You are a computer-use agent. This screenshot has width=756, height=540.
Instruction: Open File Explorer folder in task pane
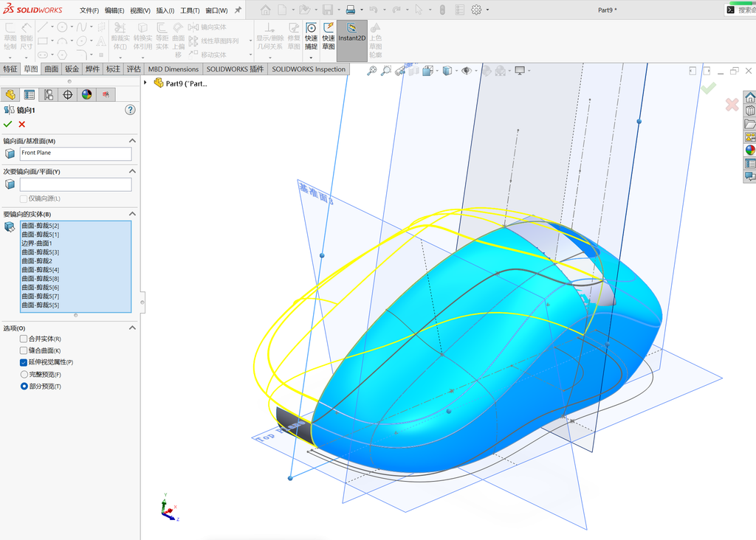750,124
